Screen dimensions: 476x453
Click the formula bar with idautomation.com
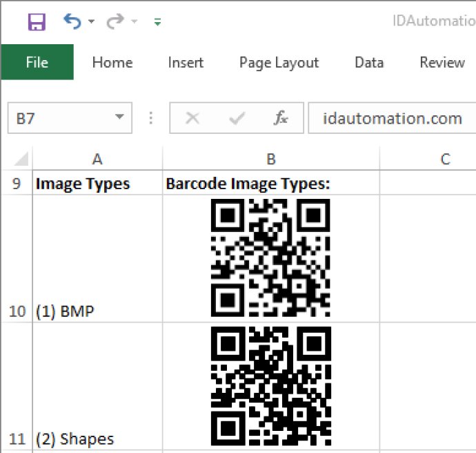pyautogui.click(x=392, y=118)
